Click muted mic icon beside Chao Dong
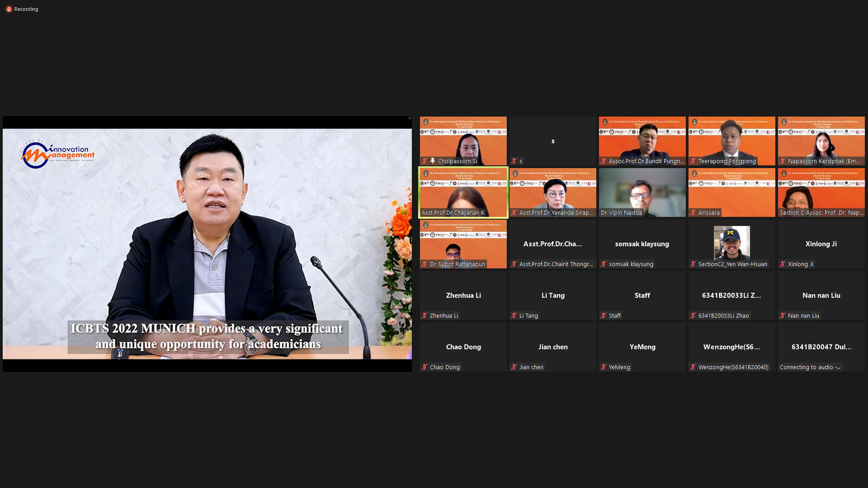The image size is (868, 488). (425, 367)
